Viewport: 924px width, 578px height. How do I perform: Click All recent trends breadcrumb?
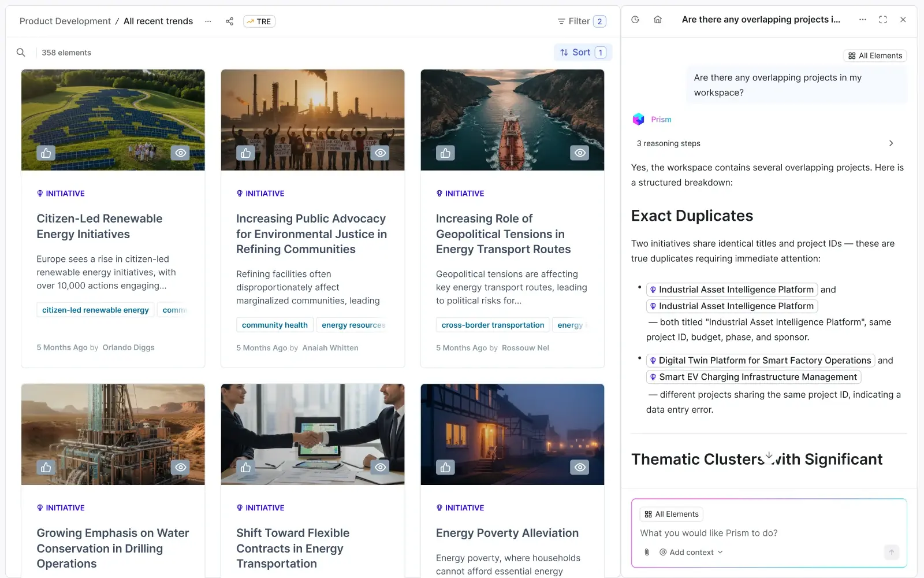pyautogui.click(x=158, y=21)
